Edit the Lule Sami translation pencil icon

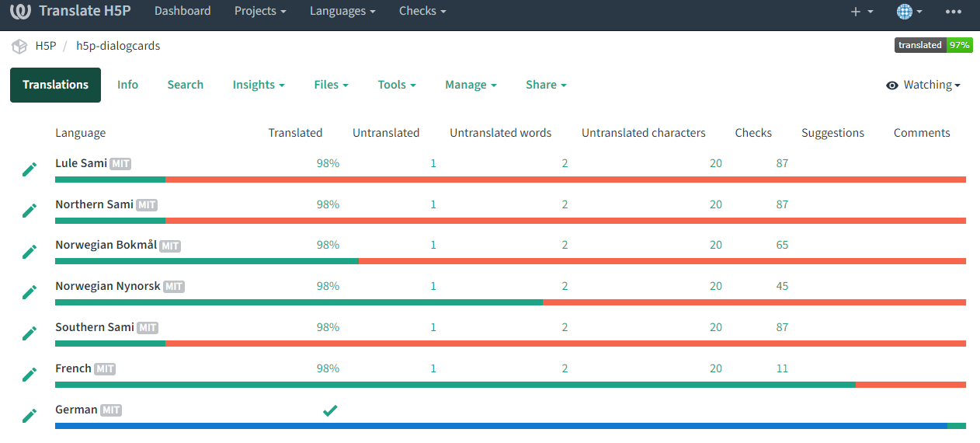[x=30, y=169]
